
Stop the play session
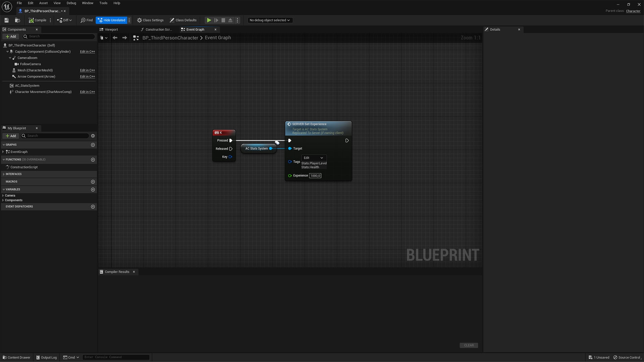point(223,20)
